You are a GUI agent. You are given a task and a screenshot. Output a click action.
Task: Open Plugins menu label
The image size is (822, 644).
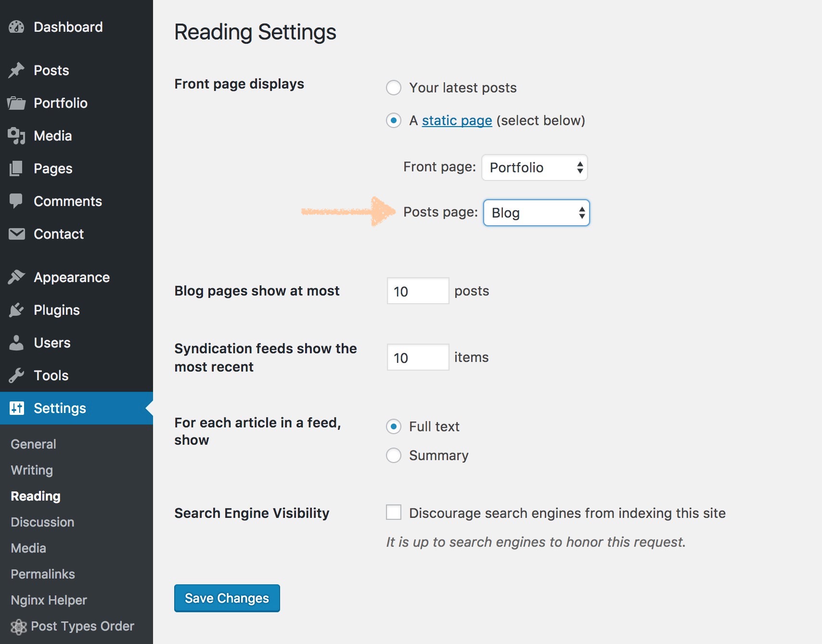click(57, 310)
